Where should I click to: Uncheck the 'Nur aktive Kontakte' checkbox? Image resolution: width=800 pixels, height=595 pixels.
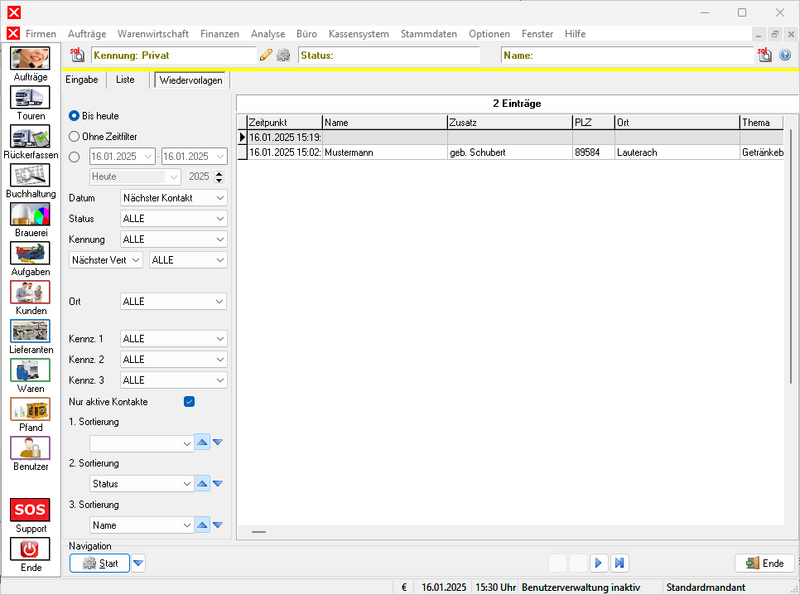[189, 402]
